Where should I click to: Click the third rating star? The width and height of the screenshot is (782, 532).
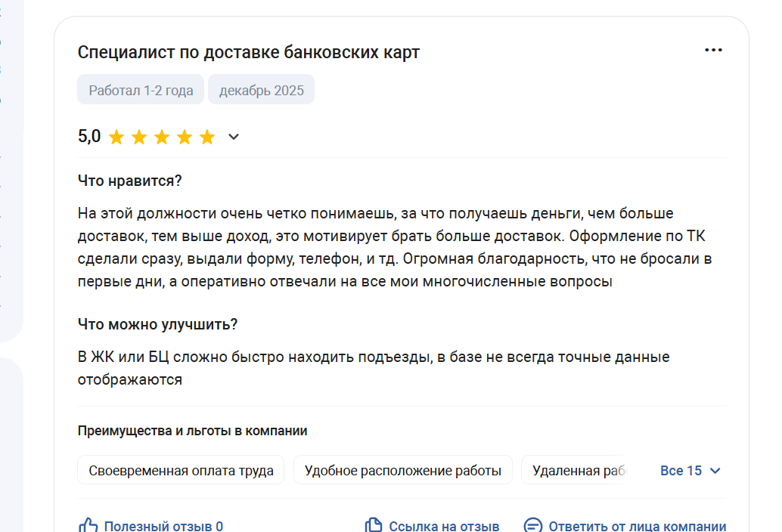pos(162,138)
